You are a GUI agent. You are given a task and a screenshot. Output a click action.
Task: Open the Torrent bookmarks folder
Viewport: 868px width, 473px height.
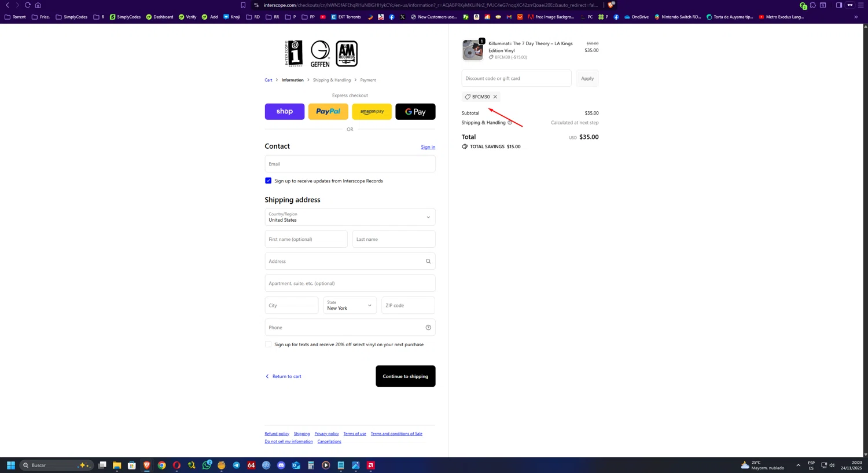point(15,17)
